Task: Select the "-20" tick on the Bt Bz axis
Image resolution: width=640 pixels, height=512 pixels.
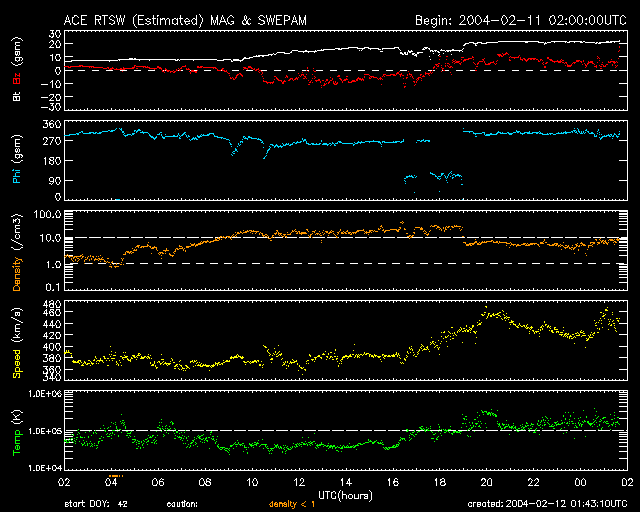Action: (x=51, y=97)
